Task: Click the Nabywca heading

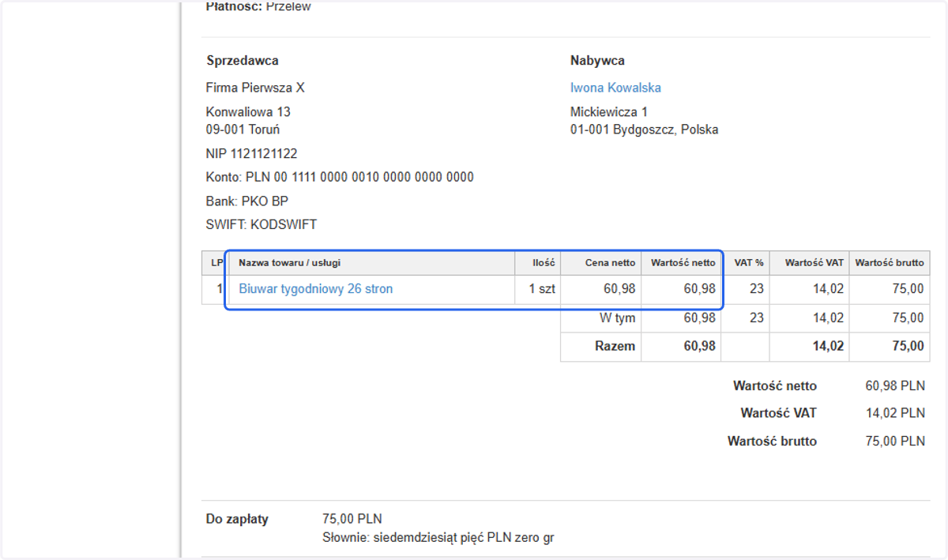Action: [597, 61]
